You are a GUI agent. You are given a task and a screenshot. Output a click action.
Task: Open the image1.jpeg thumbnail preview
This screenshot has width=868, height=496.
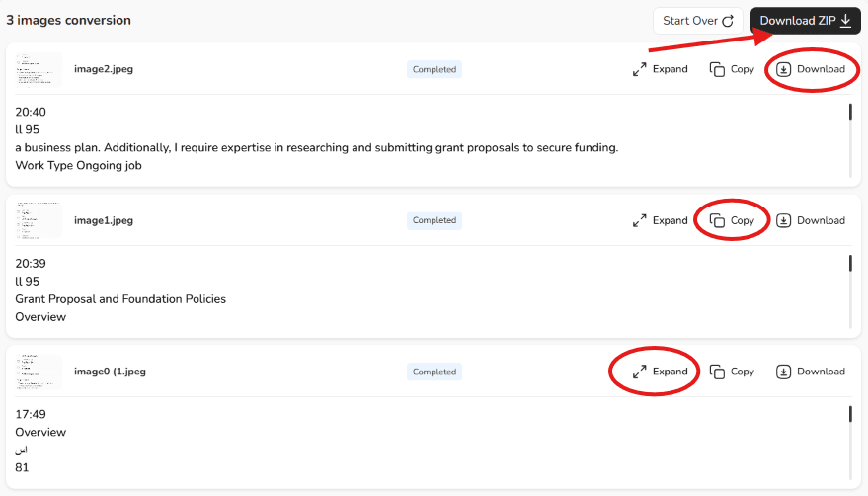pyautogui.click(x=39, y=220)
